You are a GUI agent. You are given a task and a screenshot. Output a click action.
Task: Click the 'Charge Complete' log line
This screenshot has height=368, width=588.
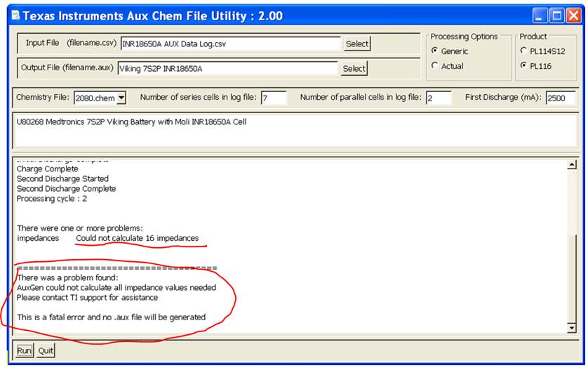(x=47, y=169)
